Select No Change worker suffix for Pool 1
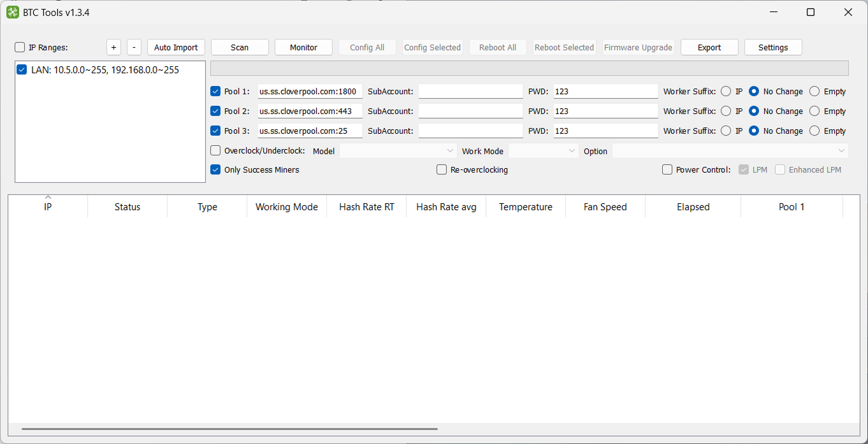Screen dimensions: 868x444 coord(754,91)
